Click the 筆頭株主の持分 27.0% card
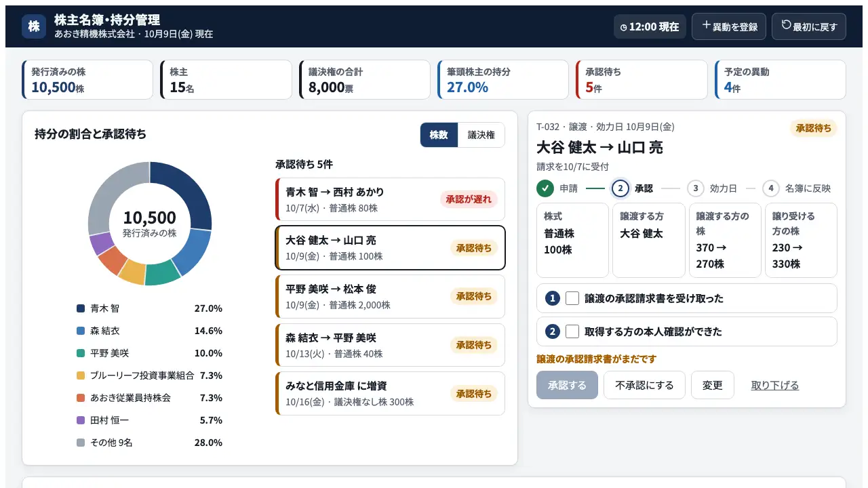The width and height of the screenshot is (868, 488). click(503, 80)
